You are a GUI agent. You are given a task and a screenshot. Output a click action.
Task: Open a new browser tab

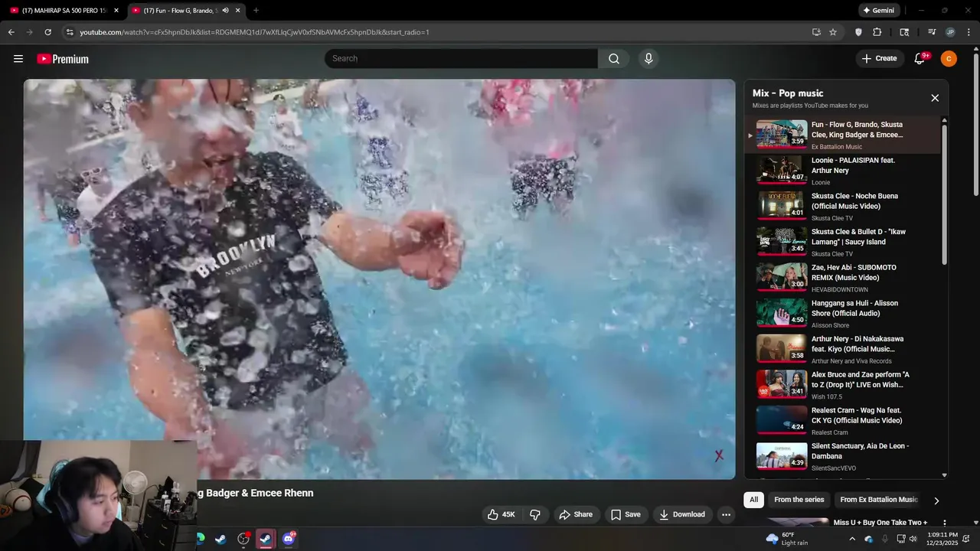coord(256,11)
